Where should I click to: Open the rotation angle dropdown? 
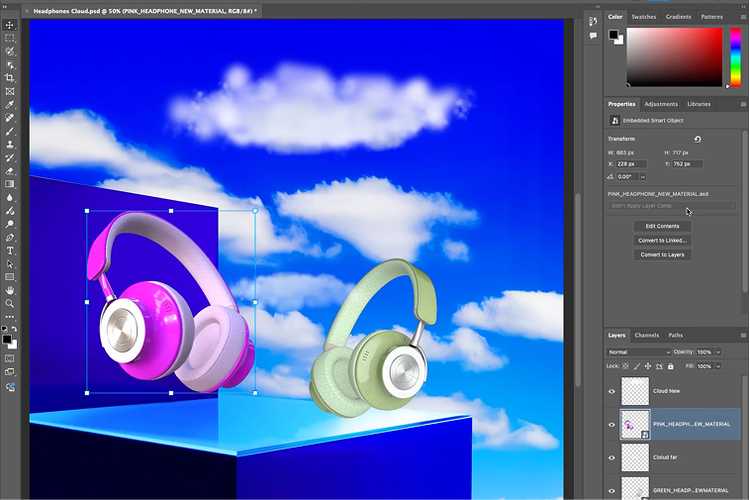pyautogui.click(x=641, y=177)
